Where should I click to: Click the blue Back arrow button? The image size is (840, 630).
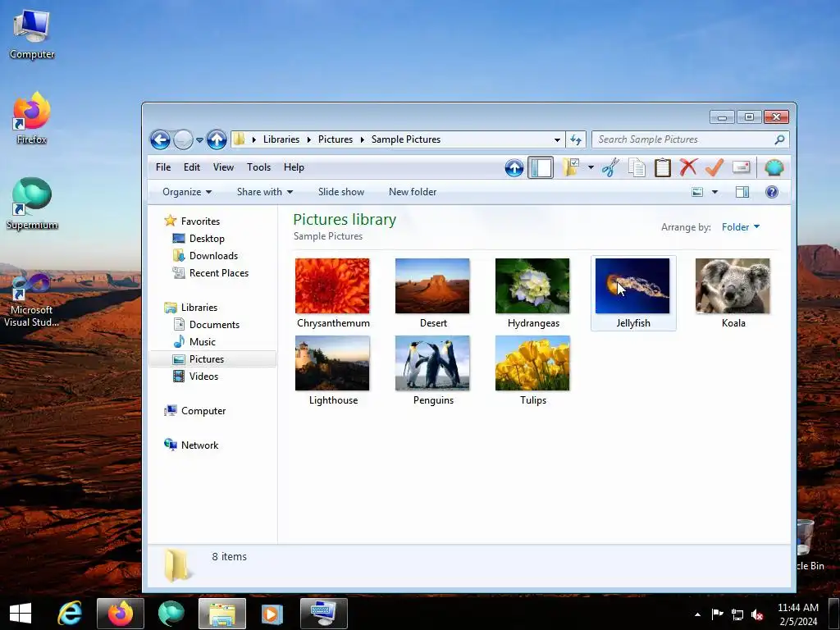click(160, 139)
